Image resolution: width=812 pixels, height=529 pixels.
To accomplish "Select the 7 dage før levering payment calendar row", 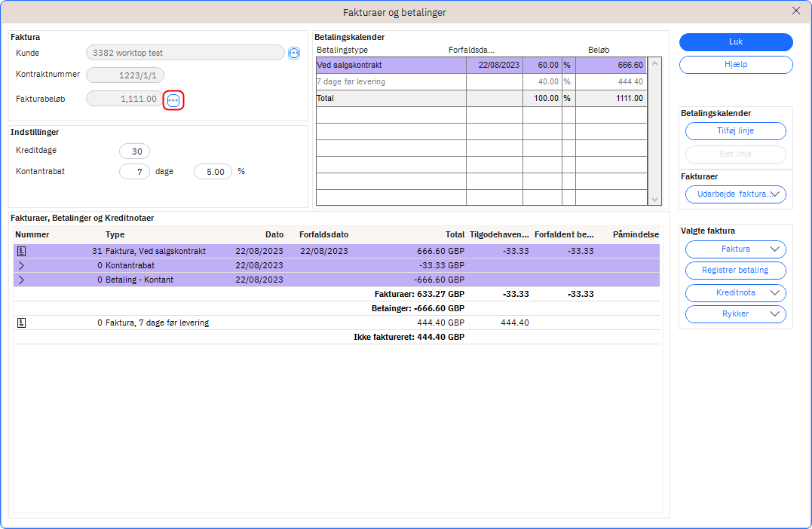I will click(x=390, y=82).
